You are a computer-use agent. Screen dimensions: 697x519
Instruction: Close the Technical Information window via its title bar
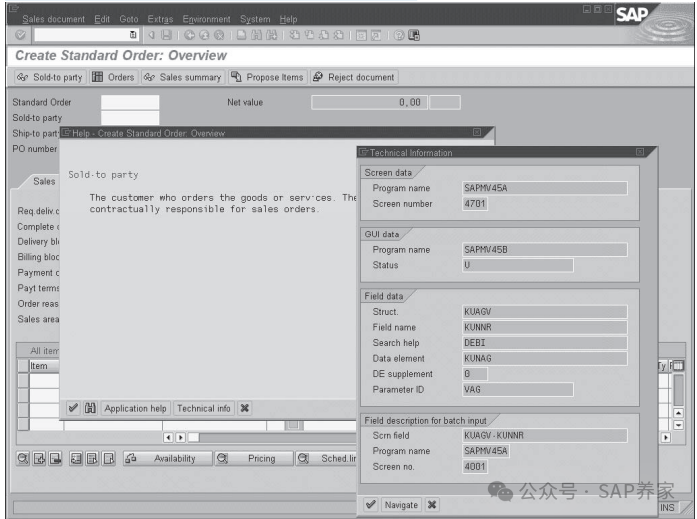coord(640,152)
